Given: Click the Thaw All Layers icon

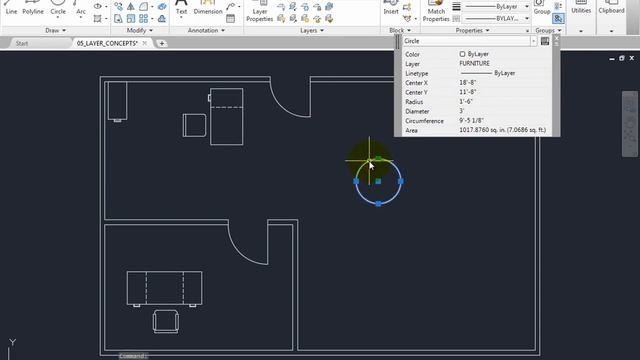Looking at the screenshot, I should tap(305, 18).
